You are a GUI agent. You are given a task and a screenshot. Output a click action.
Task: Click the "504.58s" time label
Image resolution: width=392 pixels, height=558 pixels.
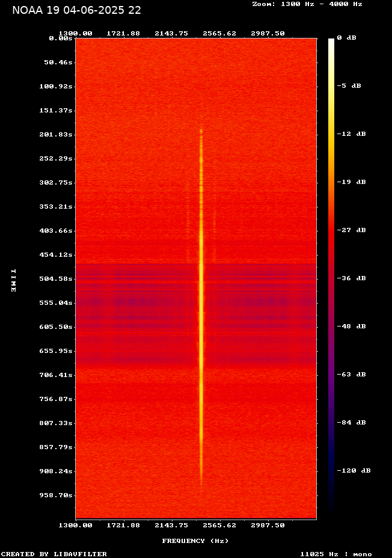(56, 278)
